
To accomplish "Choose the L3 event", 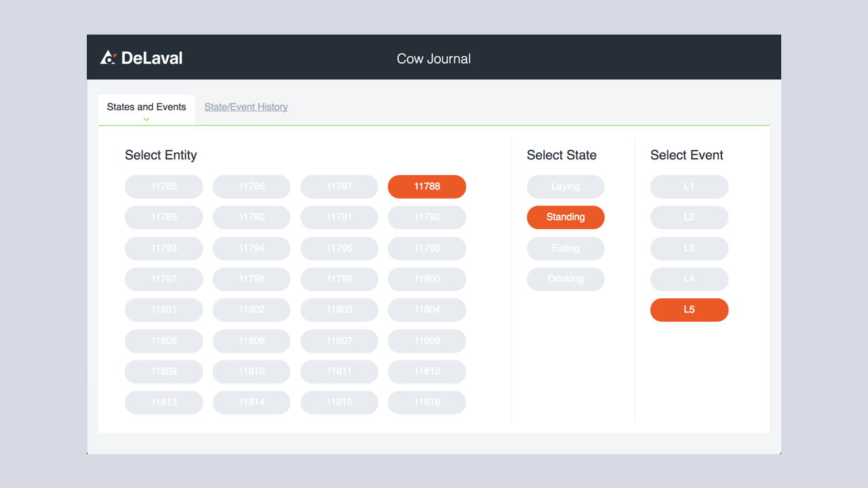I will click(x=689, y=248).
